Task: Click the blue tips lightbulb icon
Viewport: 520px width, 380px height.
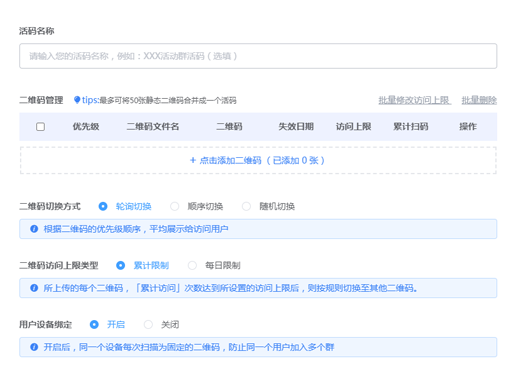Action: point(77,100)
